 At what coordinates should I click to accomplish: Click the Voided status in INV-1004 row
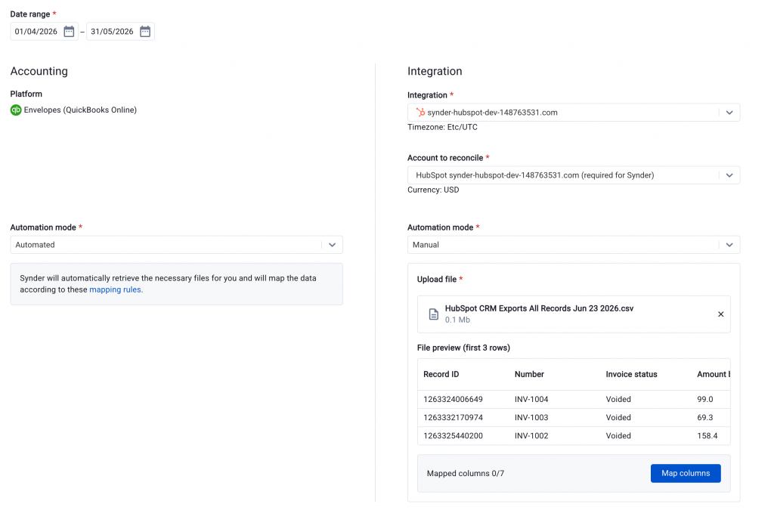pos(618,399)
